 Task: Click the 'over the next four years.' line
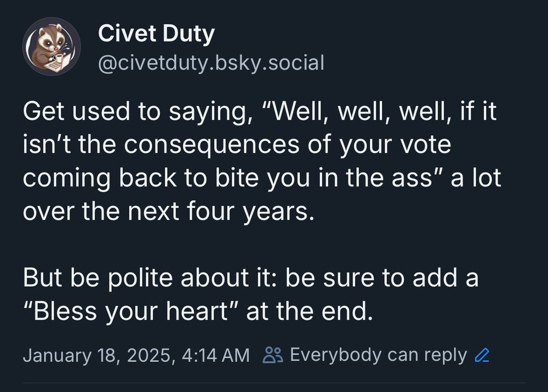point(169,212)
